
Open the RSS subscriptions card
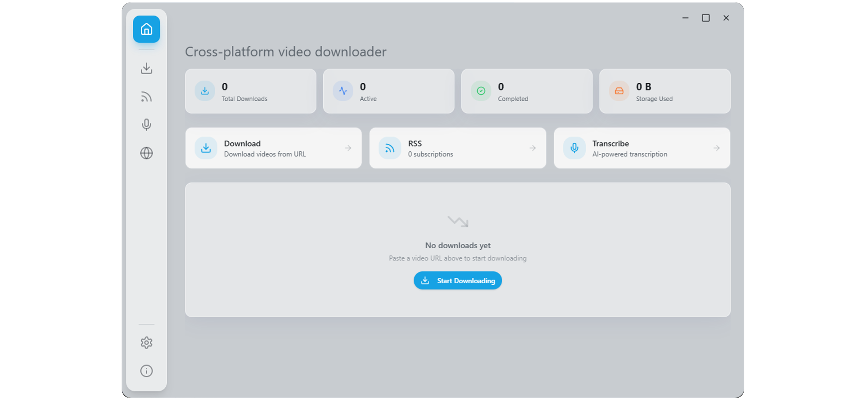457,148
